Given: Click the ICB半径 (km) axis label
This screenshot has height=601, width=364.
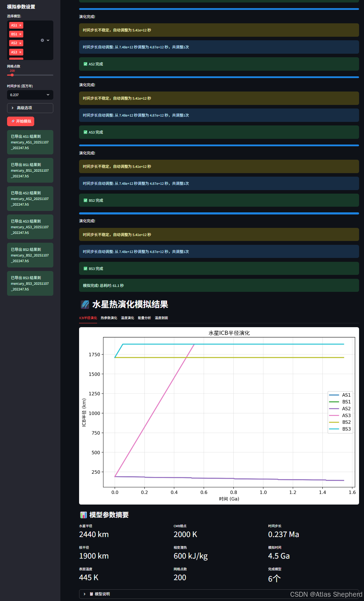Looking at the screenshot, I should [84, 413].
